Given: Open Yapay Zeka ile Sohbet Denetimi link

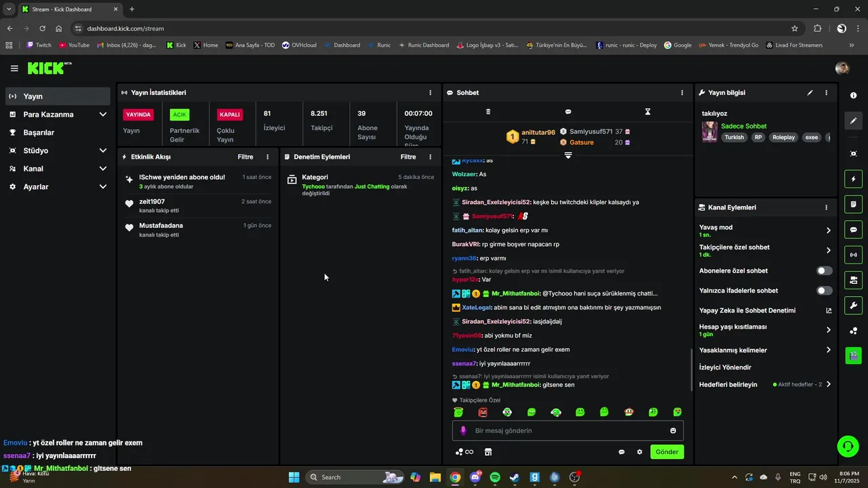Looking at the screenshot, I should pyautogui.click(x=766, y=310).
